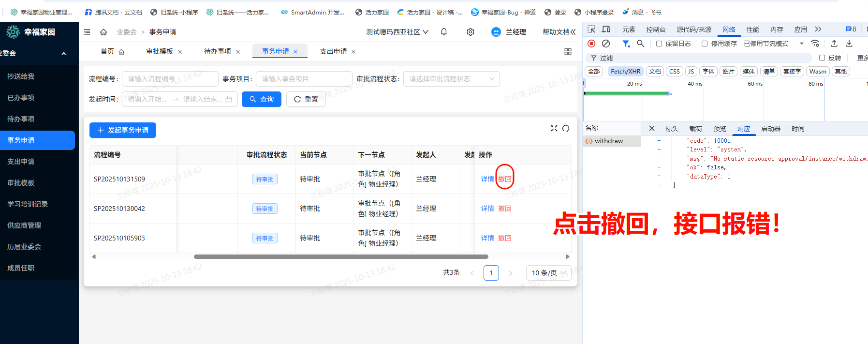Open DevTools network search magnifier
This screenshot has height=344, width=868.
coord(641,44)
